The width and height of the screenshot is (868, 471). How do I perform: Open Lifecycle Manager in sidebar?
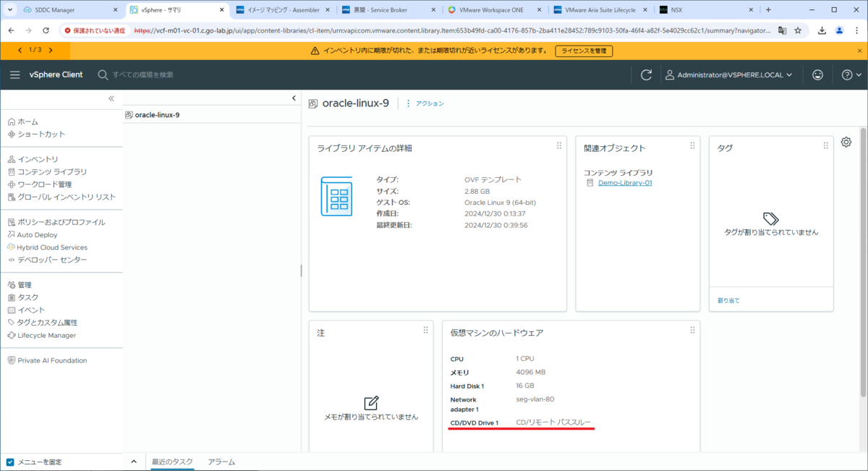41,335
